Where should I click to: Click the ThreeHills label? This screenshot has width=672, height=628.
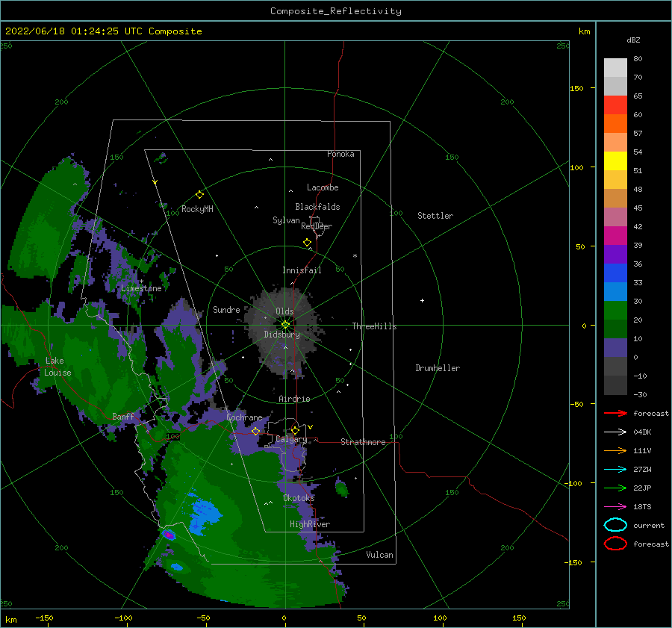point(374,326)
